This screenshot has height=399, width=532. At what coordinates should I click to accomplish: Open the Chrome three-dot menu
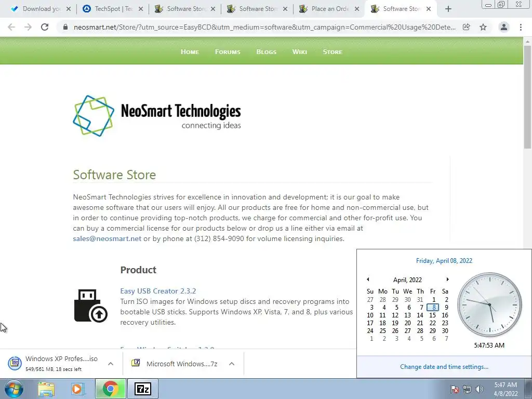(521, 27)
